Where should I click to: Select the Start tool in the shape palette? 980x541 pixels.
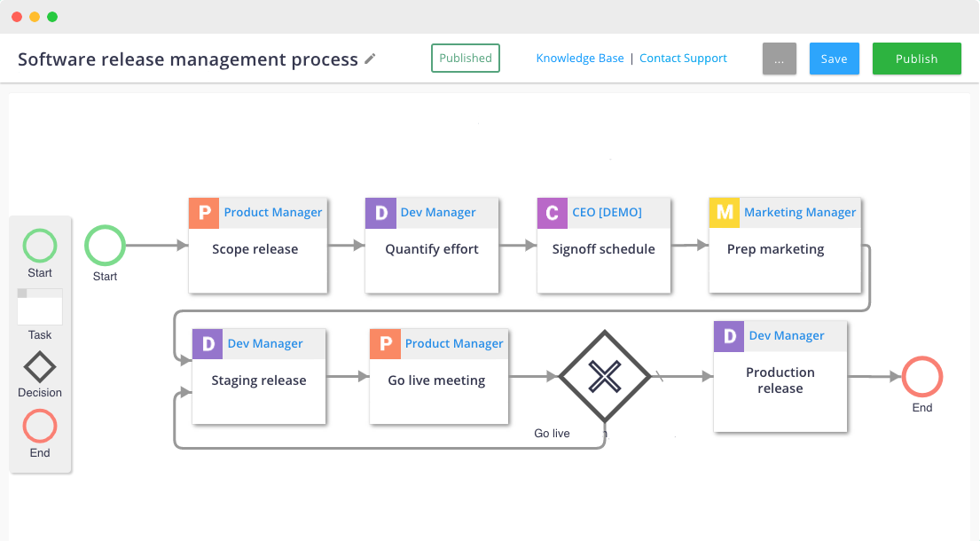coord(39,247)
